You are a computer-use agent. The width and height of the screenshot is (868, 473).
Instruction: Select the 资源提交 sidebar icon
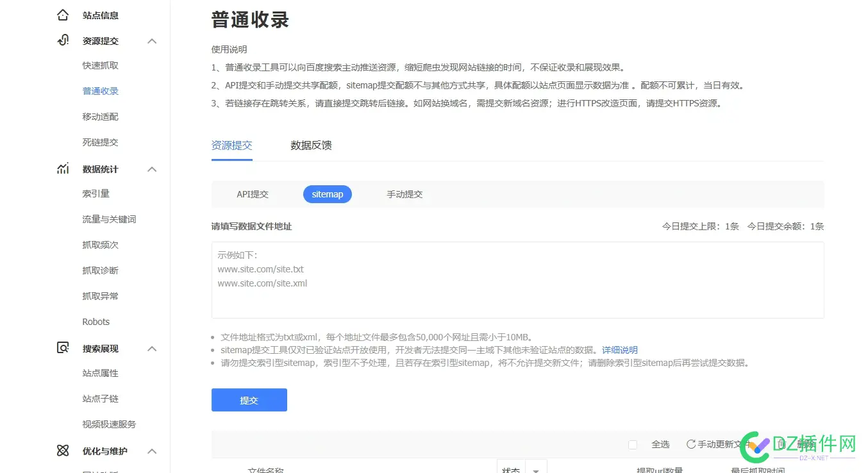click(x=62, y=40)
